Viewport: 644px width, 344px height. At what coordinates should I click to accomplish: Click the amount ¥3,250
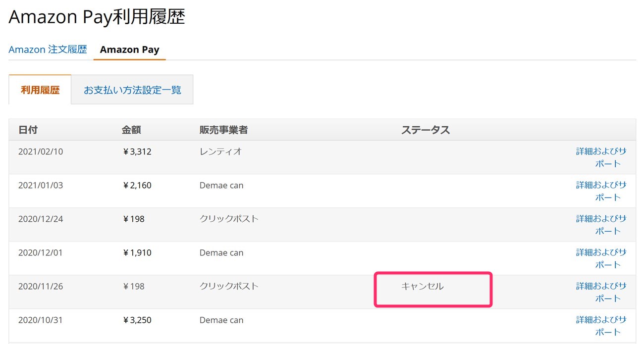pos(137,320)
